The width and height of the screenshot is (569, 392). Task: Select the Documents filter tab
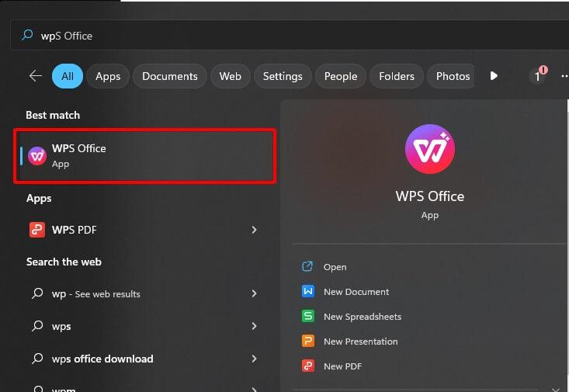tap(170, 76)
